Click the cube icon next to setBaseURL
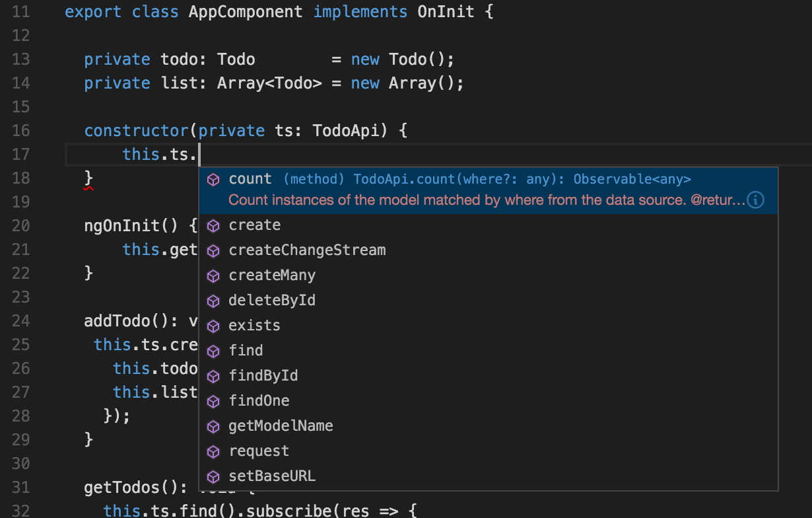812x518 pixels. (x=213, y=476)
